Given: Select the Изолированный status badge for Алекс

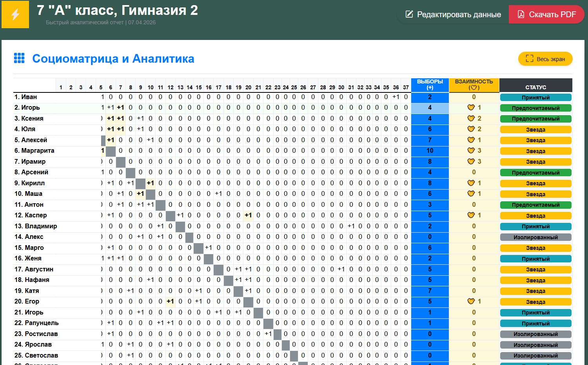Looking at the screenshot, I should click(x=535, y=237).
